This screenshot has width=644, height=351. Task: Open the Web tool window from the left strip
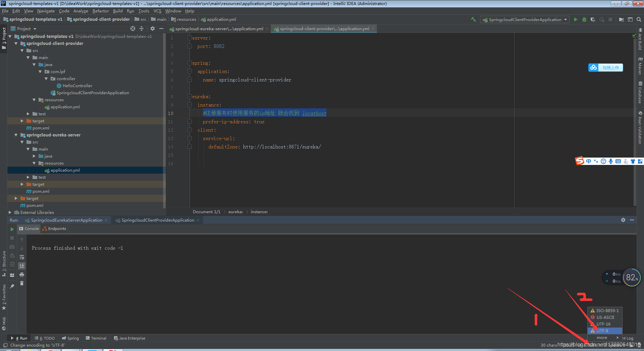click(4, 324)
